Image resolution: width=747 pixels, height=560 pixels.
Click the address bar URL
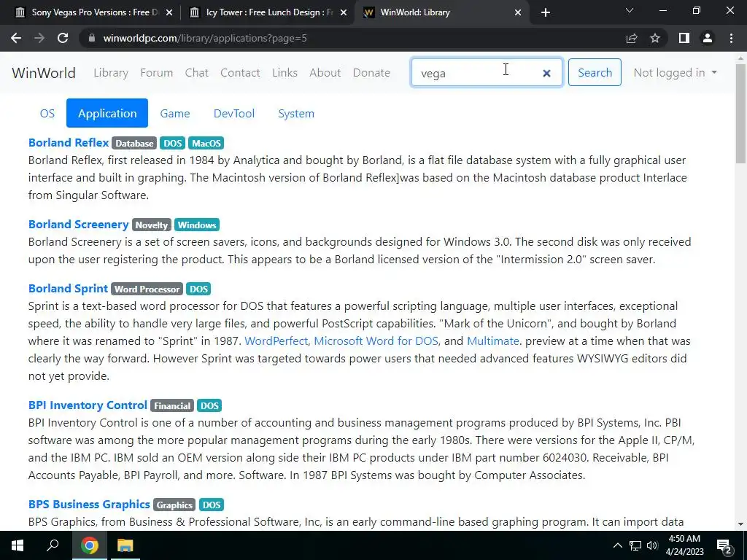click(x=205, y=38)
